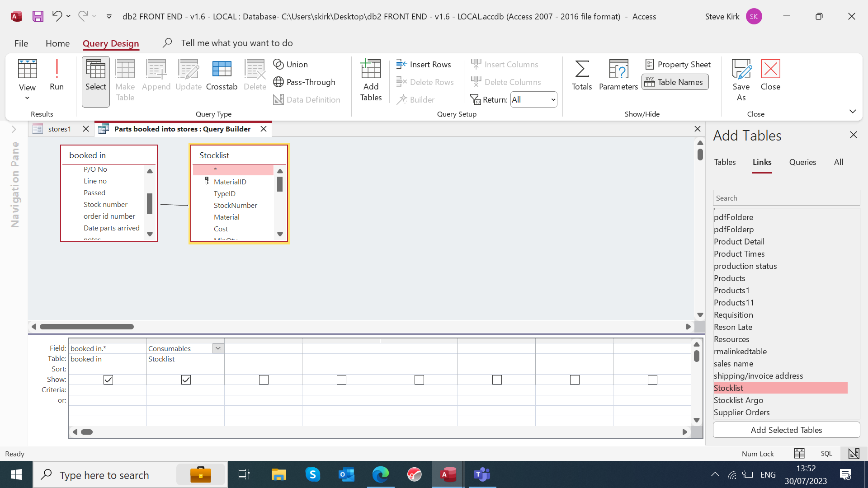The width and height of the screenshot is (868, 488).
Task: Check the Show box in sixth grid column
Action: click(x=497, y=380)
